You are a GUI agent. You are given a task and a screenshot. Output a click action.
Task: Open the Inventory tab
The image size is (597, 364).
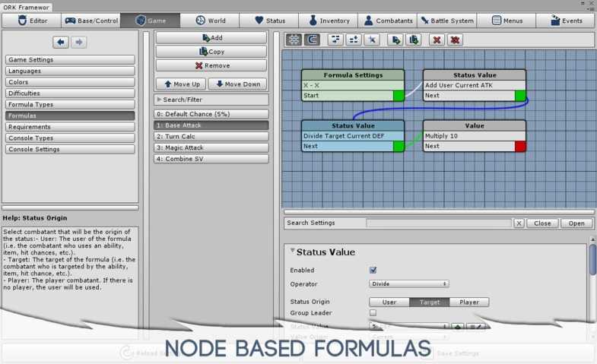tap(329, 21)
